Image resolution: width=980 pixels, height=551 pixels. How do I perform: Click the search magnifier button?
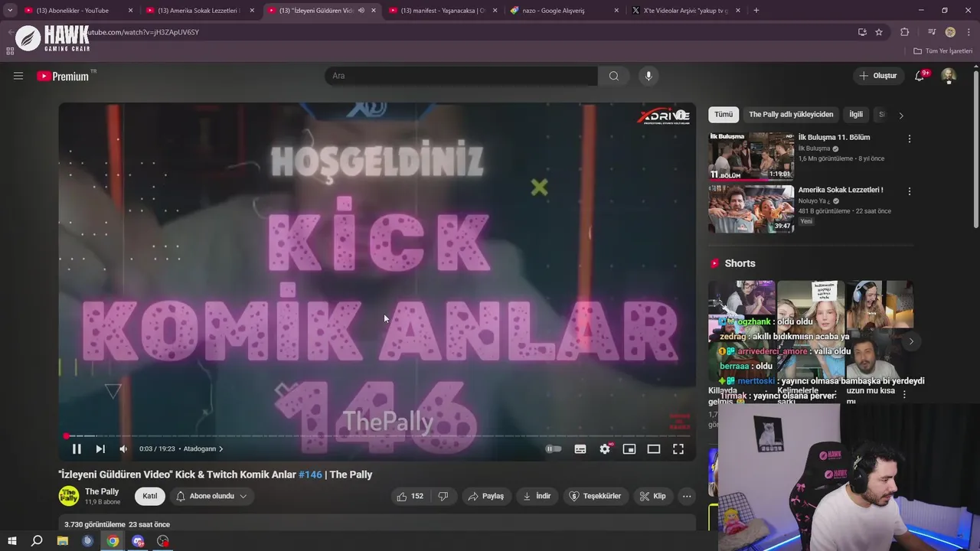[614, 76]
